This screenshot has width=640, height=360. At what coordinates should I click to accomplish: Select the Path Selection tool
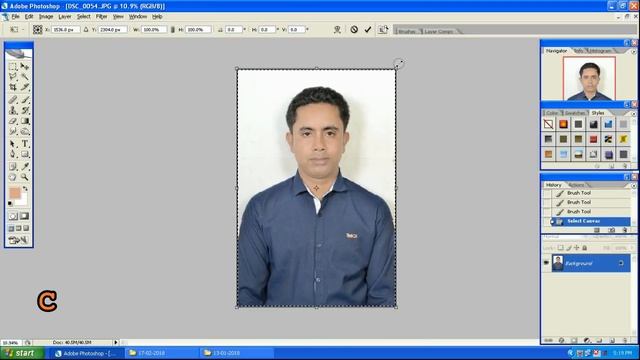(x=13, y=144)
